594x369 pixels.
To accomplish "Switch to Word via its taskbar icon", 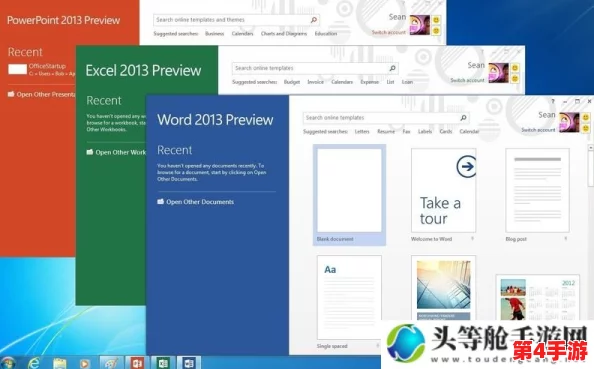I will click(x=189, y=363).
